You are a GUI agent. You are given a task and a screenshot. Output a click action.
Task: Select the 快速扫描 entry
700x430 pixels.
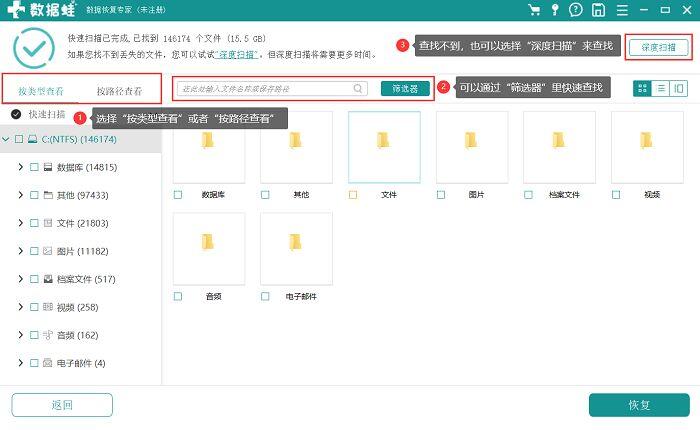[x=47, y=114]
